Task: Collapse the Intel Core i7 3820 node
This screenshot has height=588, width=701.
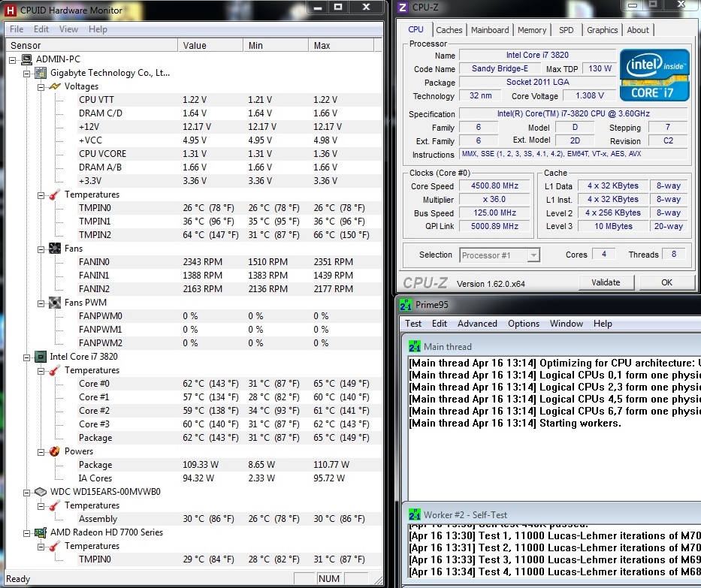Action: (x=27, y=357)
